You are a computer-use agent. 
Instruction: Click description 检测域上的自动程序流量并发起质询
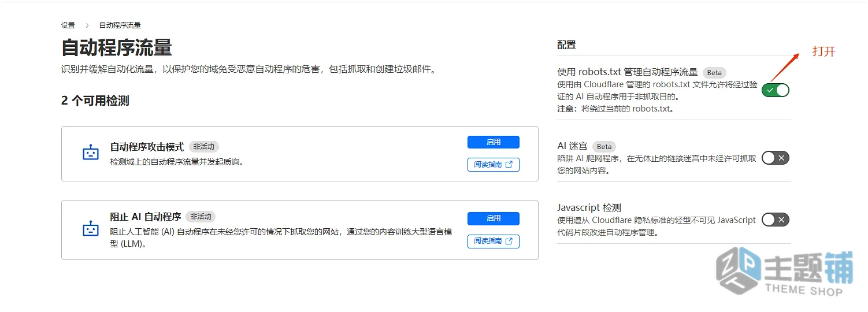pyautogui.click(x=177, y=162)
